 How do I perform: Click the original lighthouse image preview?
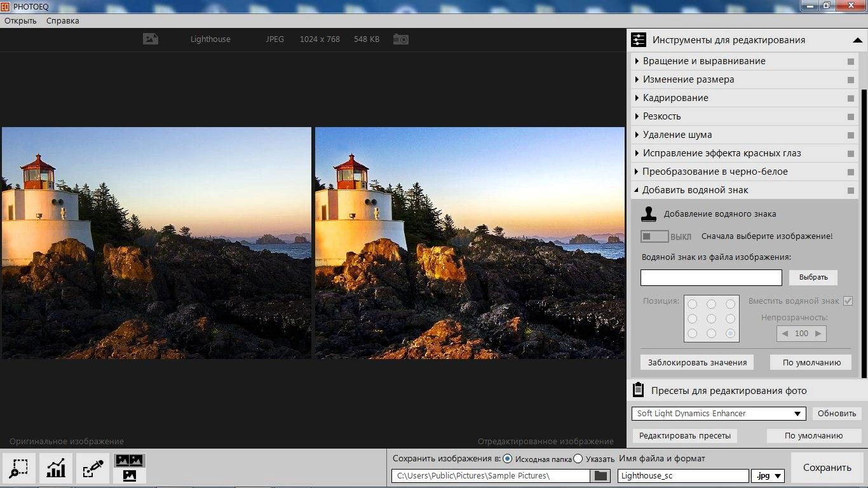click(156, 243)
